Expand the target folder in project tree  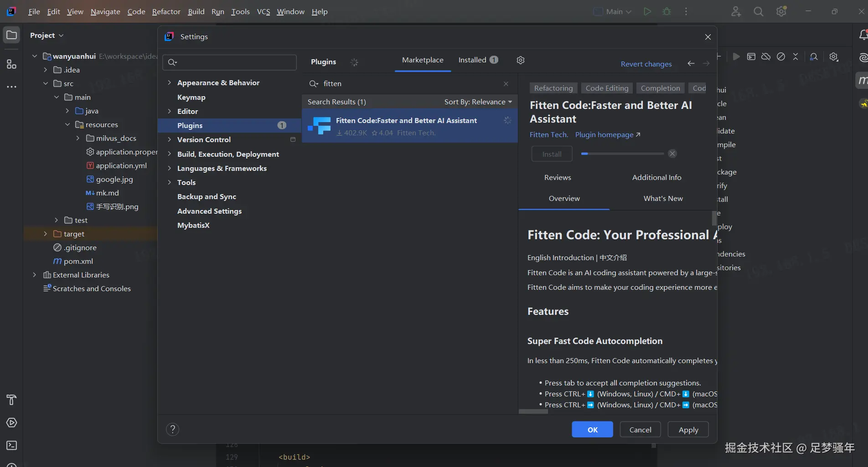click(x=45, y=234)
